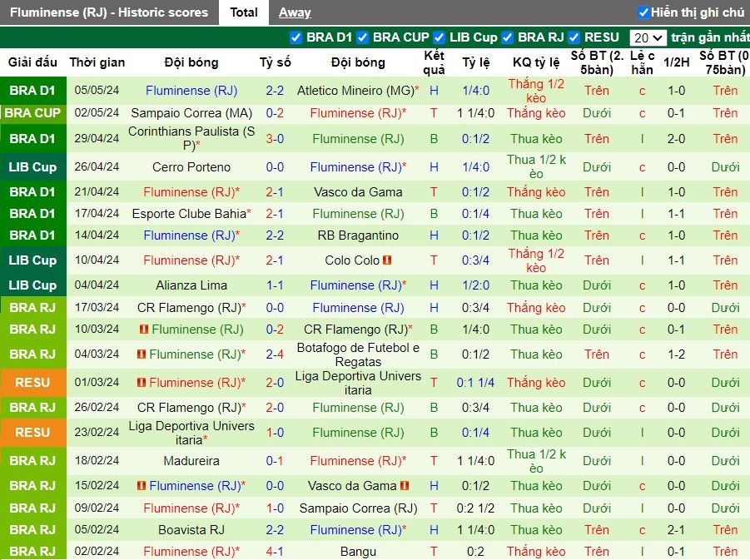Viewport: 750px width, 560px height.
Task: Click the 1/2H column header
Action: coord(677,62)
